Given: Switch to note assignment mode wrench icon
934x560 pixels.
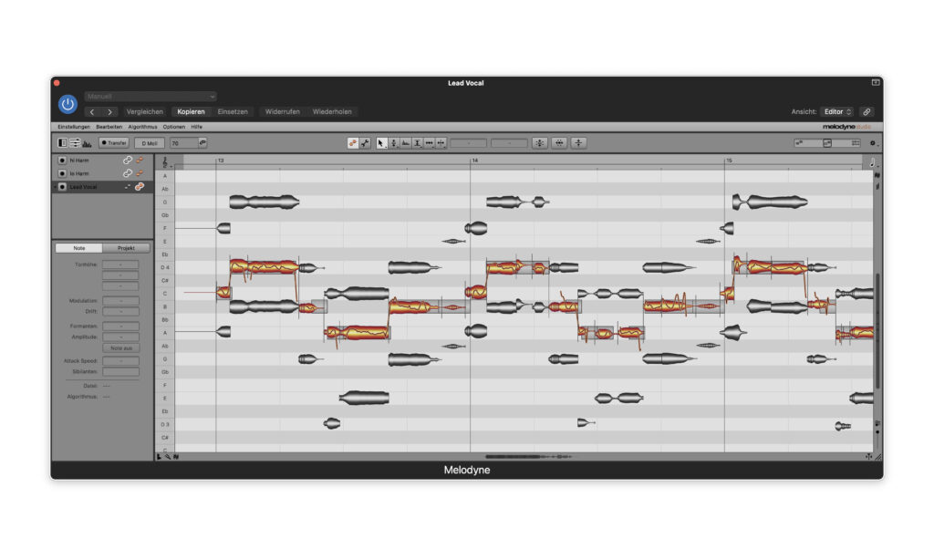Looking at the screenshot, I should pyautogui.click(x=365, y=143).
